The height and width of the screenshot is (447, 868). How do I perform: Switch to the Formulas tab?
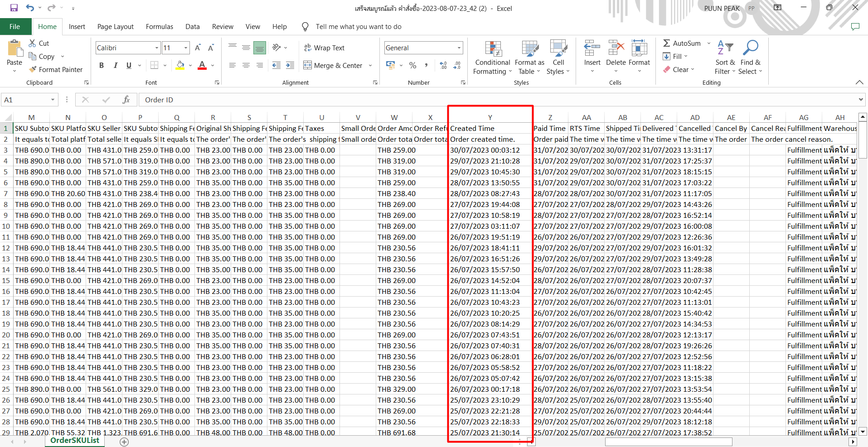click(160, 27)
